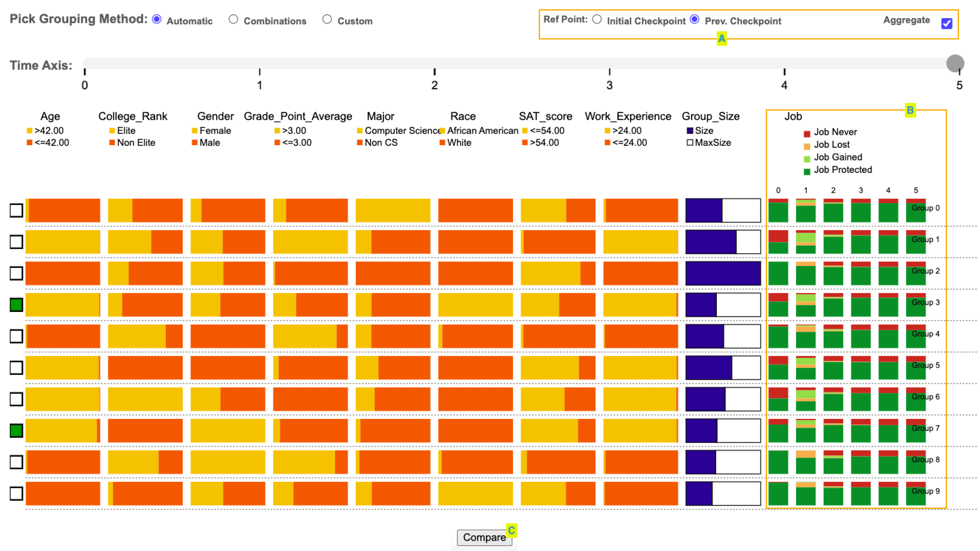Uncheck the green Group 3 checkbox
This screenshot has width=980, height=551.
coord(16,305)
